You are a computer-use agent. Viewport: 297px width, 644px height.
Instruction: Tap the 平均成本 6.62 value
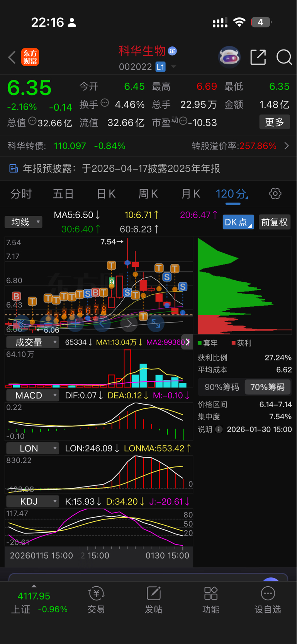tap(284, 370)
